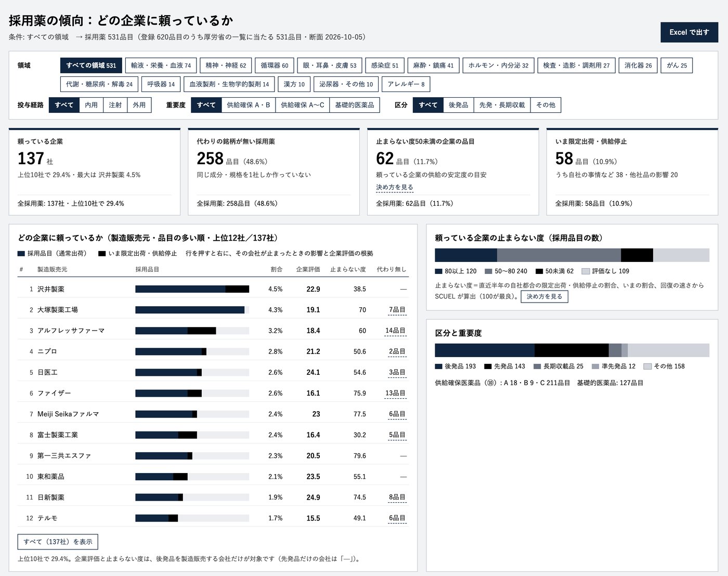Filter by 代謝・糖尿病・解毒 24 domain

point(99,84)
